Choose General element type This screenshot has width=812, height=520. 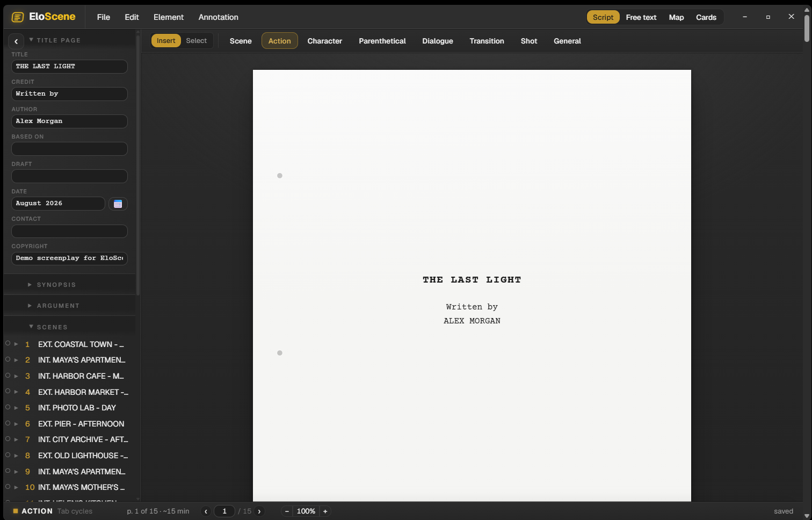(x=567, y=41)
